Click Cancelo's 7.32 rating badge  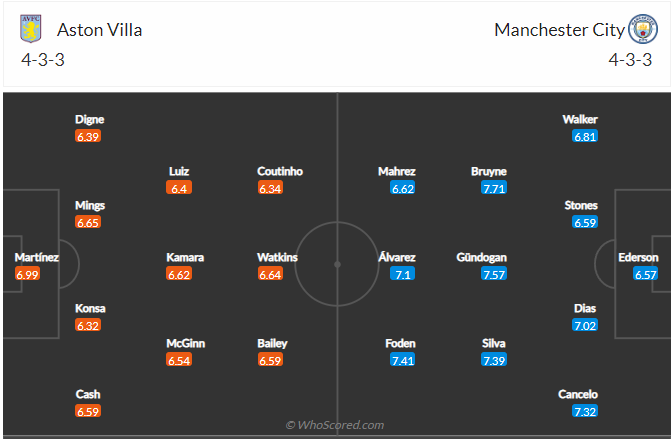click(585, 411)
